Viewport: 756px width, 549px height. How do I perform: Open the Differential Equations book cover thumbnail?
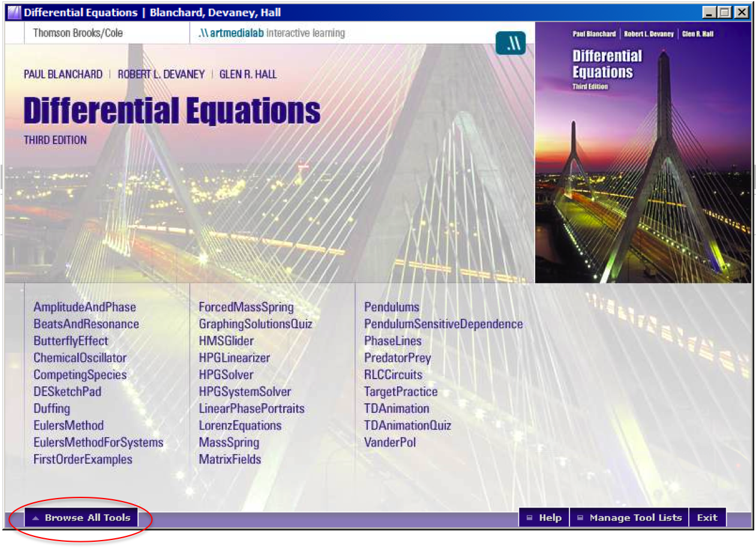643,152
